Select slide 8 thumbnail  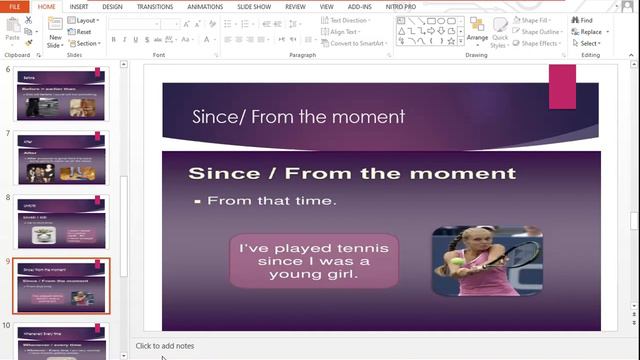pos(61,222)
